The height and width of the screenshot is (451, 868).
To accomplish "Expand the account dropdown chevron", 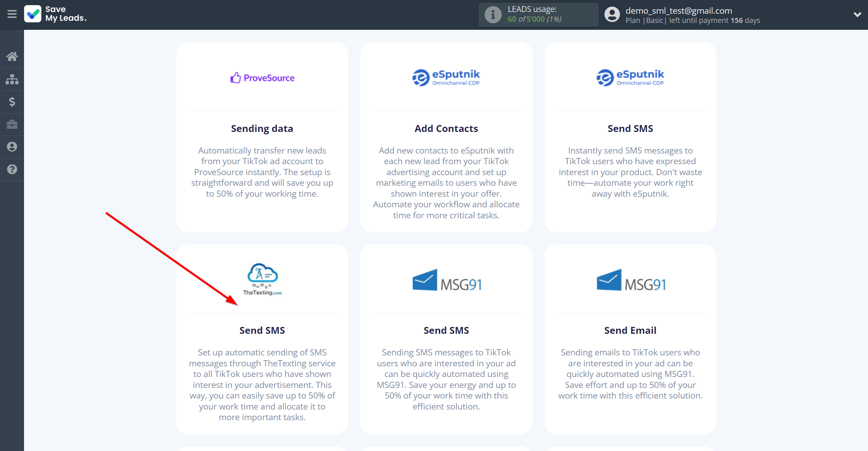I will [x=857, y=14].
